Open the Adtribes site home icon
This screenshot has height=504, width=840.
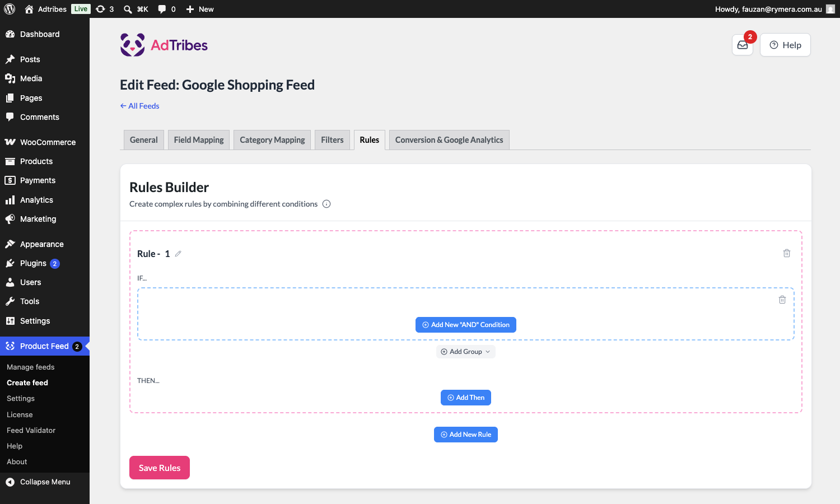click(29, 9)
